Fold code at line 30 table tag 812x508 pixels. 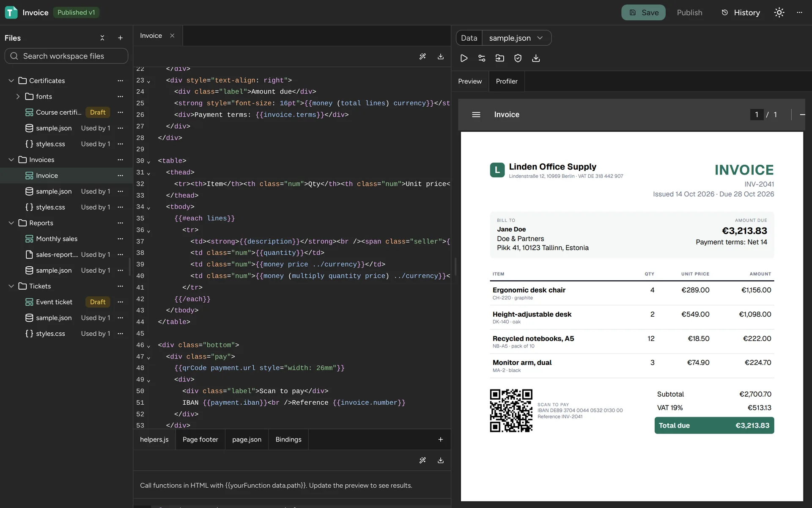pos(148,162)
